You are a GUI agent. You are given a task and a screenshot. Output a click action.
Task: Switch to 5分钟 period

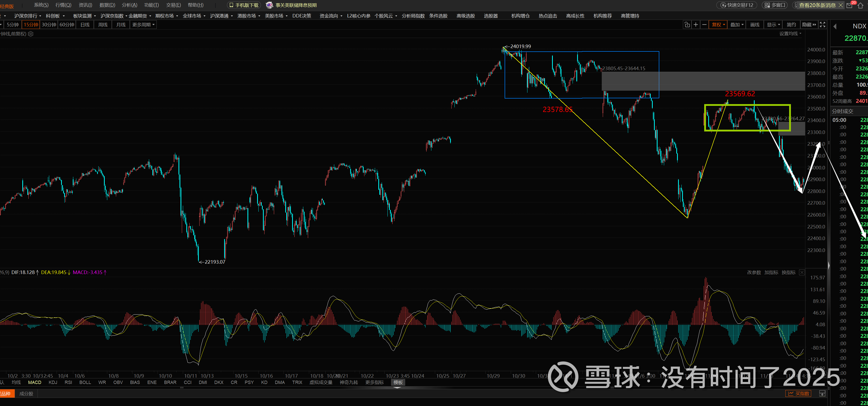(12, 25)
